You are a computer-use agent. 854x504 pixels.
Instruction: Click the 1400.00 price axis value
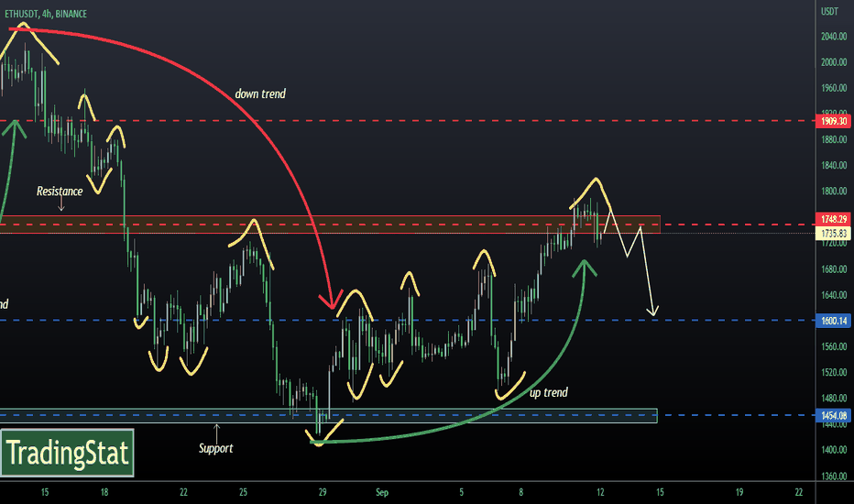[834, 450]
